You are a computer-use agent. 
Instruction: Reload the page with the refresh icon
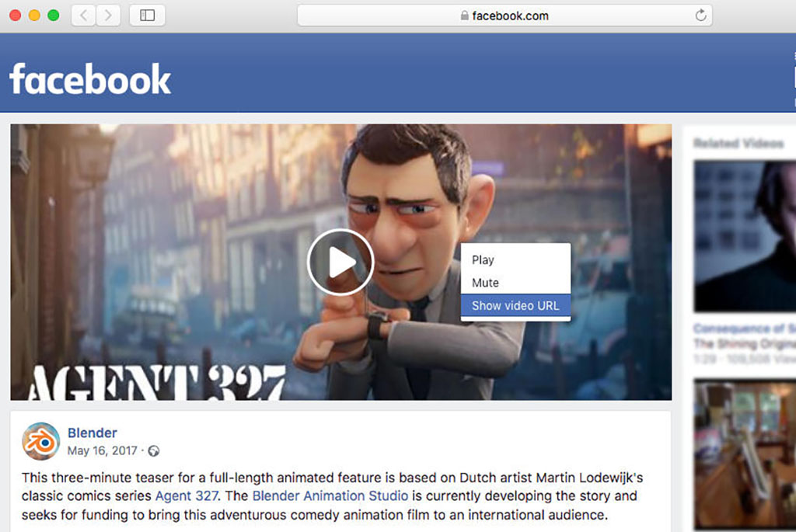[700, 16]
